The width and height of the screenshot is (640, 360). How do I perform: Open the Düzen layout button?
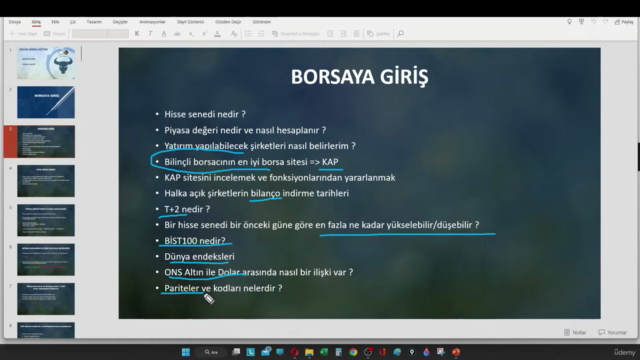tap(55, 33)
